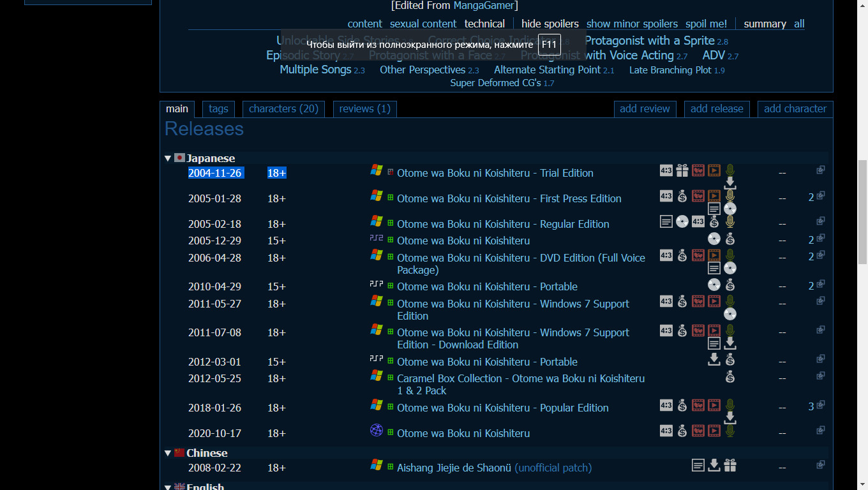868x490 pixels.
Task: Select 'show minor spoilers' tag option
Action: point(632,24)
